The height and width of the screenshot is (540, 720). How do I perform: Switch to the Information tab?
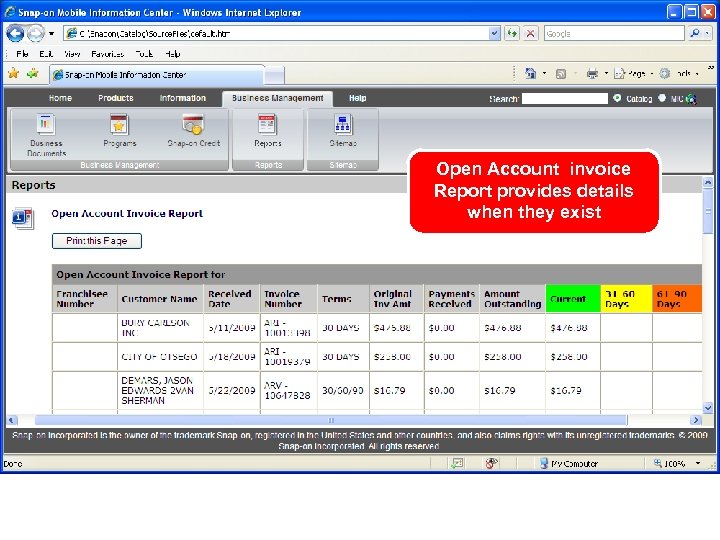coord(182,98)
